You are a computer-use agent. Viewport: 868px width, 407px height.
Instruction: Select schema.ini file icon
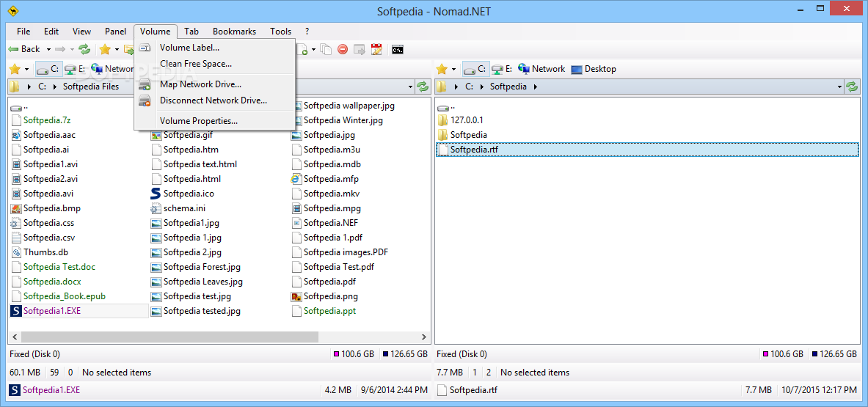tap(156, 208)
